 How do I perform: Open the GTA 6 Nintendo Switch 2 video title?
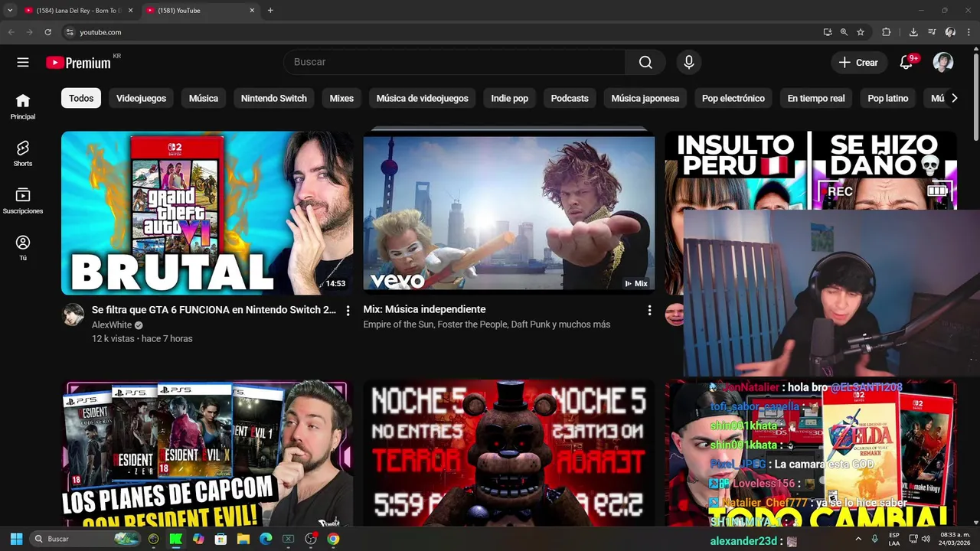pyautogui.click(x=214, y=310)
